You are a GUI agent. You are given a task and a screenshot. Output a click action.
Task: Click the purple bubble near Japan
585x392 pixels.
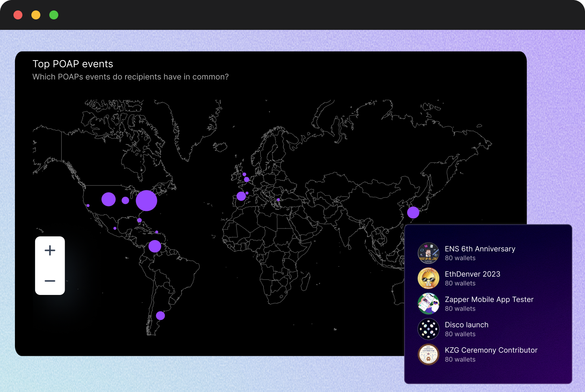[x=414, y=212]
